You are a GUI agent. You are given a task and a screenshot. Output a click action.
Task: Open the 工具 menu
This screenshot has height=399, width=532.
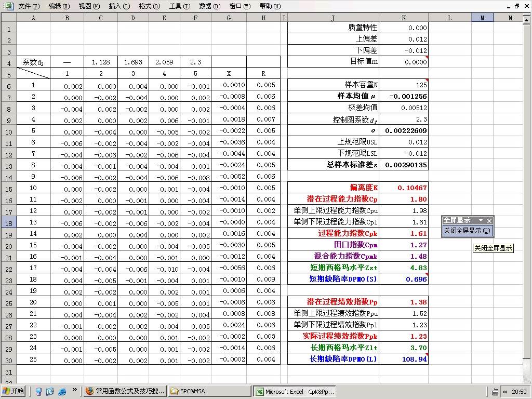179,6
